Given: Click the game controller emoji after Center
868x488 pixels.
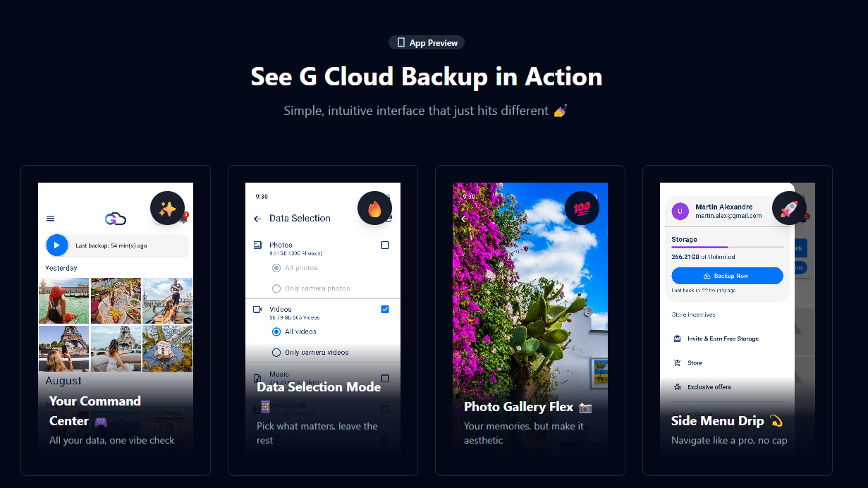Looking at the screenshot, I should click(x=101, y=421).
